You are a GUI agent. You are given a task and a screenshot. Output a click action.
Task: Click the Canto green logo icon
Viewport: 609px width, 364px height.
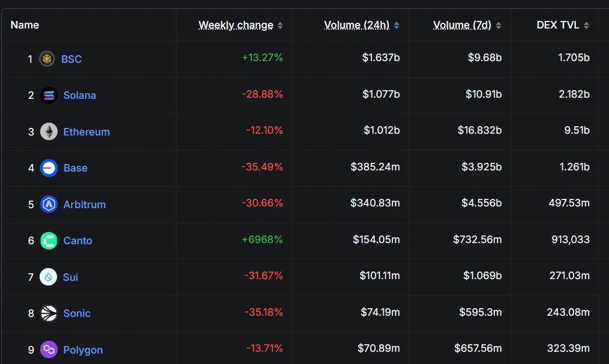point(49,241)
